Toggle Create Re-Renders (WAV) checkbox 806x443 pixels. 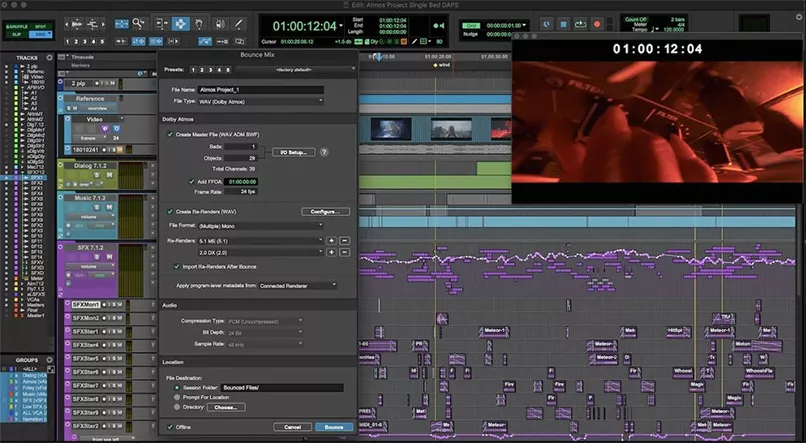[x=170, y=212]
